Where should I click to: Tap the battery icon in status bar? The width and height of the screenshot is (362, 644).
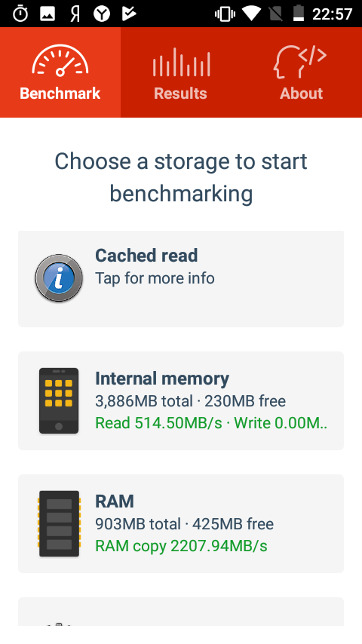tap(299, 14)
